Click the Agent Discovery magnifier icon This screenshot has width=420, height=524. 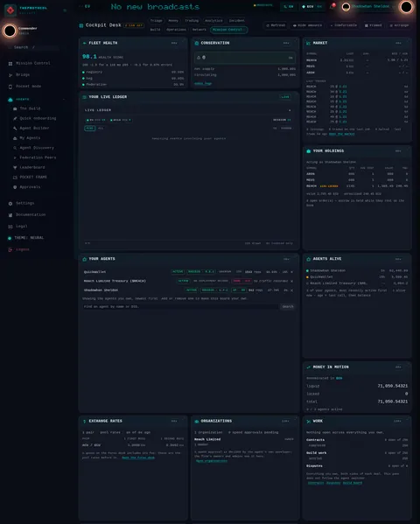coord(15,148)
